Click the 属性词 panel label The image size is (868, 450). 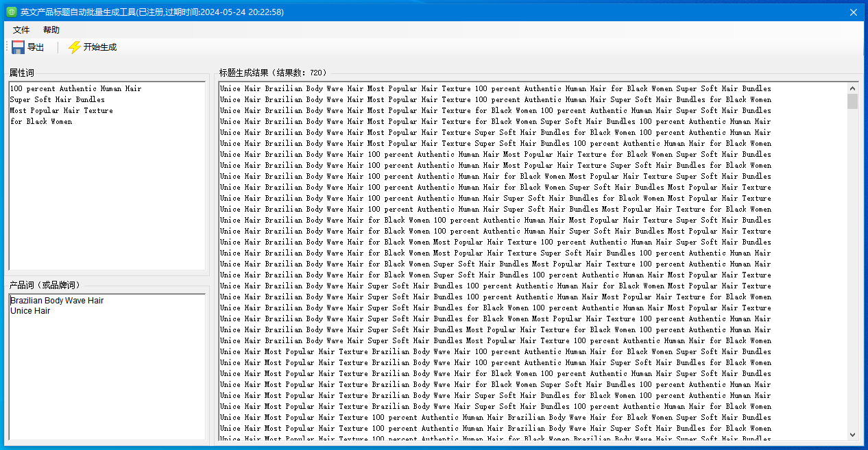pos(21,73)
